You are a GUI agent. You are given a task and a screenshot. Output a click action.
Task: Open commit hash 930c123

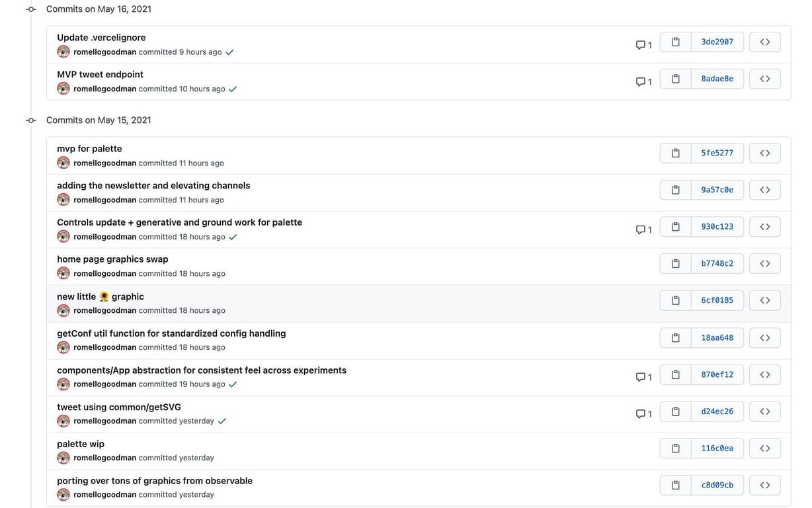[x=717, y=227]
